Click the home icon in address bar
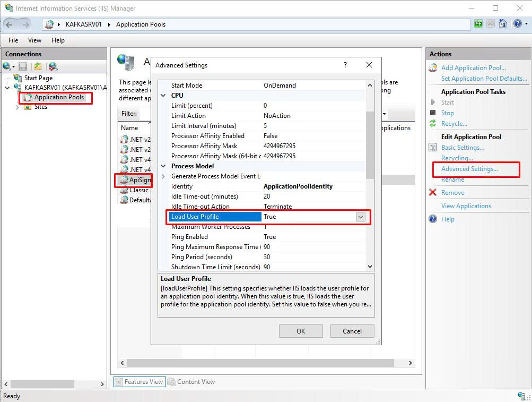 503,24
